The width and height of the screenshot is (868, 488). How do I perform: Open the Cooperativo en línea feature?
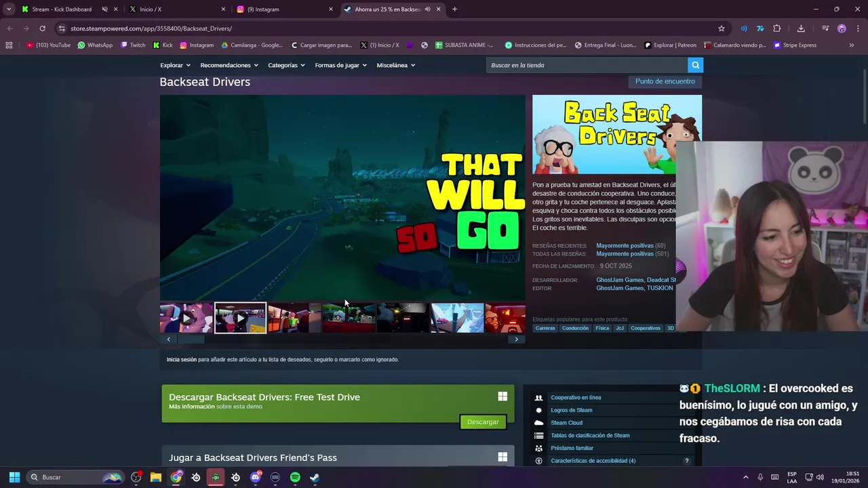(576, 398)
